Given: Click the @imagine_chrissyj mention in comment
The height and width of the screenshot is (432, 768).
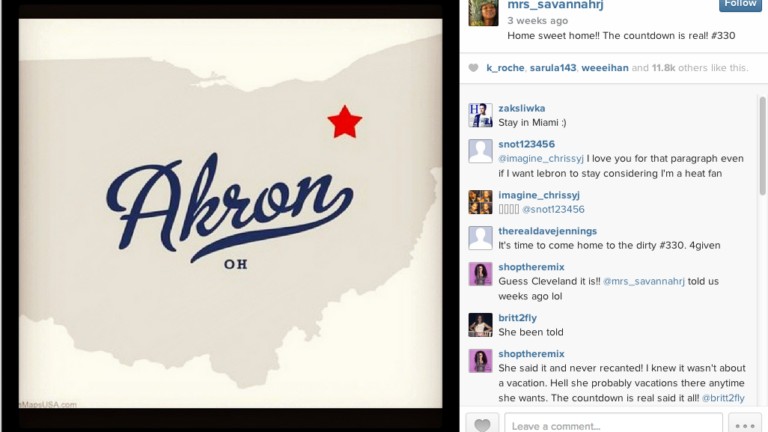Looking at the screenshot, I should (x=541, y=159).
